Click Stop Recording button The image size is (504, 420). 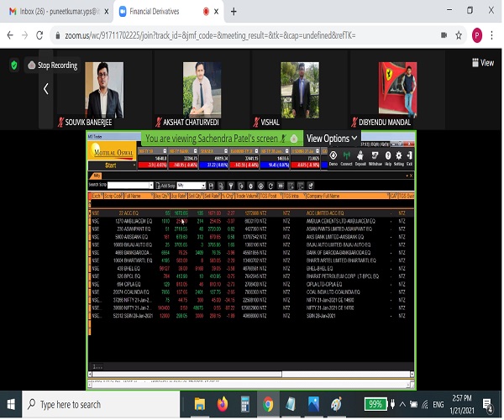pyautogui.click(x=54, y=66)
